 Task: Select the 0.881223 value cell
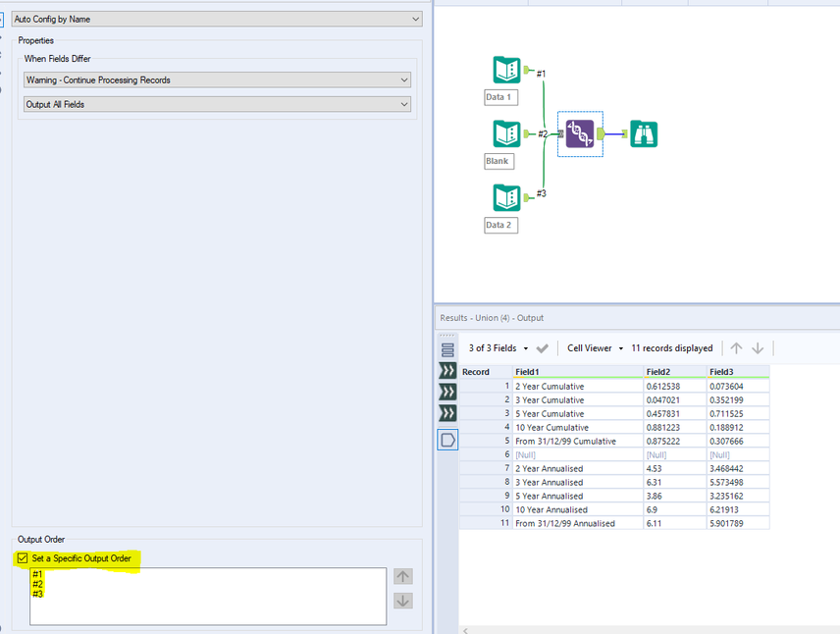tap(675, 428)
